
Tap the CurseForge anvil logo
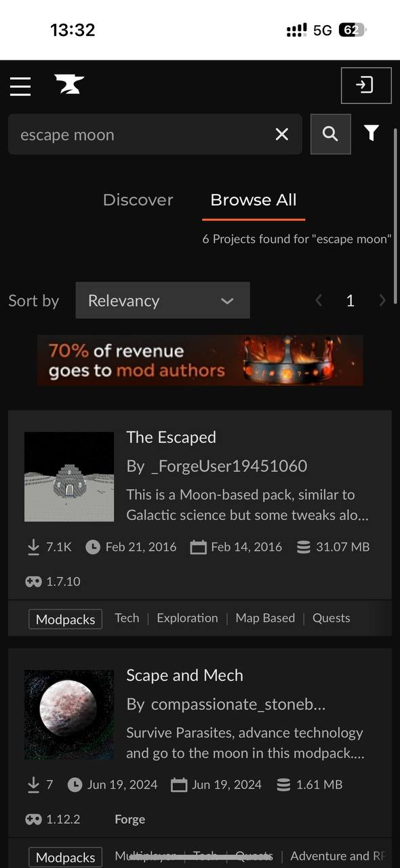coord(69,85)
